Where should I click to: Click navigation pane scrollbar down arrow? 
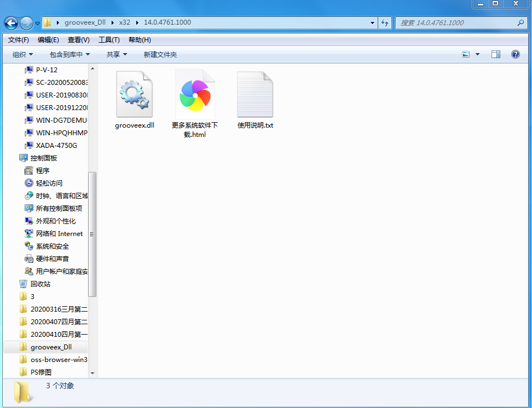pyautogui.click(x=92, y=373)
